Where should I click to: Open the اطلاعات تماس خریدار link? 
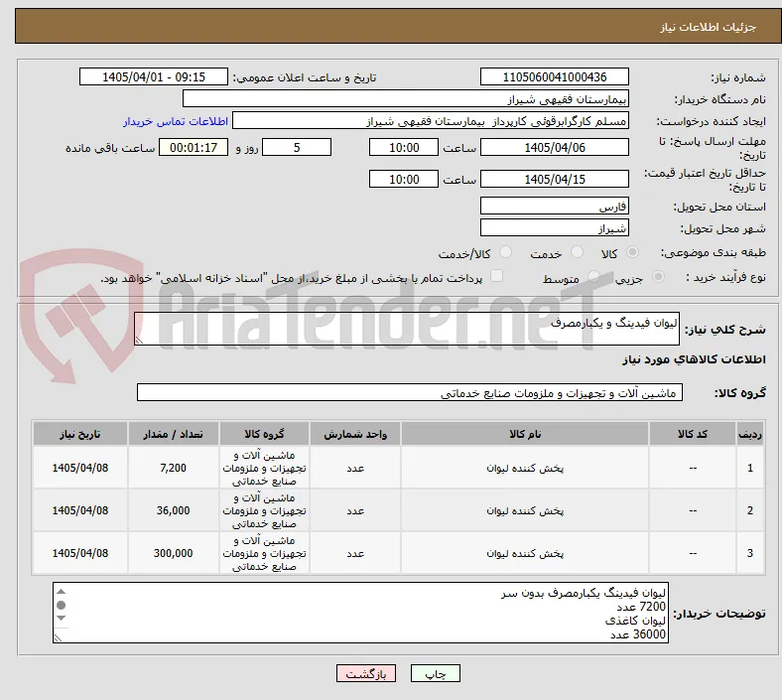pos(176,121)
